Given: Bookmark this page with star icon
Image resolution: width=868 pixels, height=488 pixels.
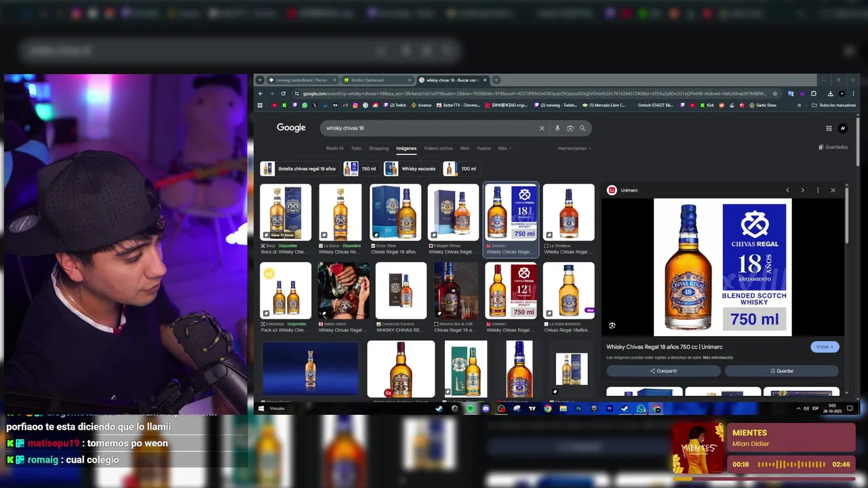Looking at the screenshot, I should point(774,94).
